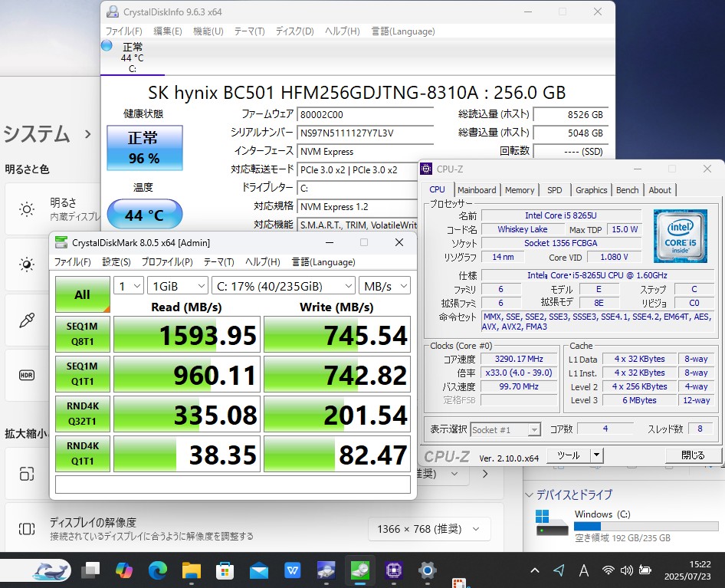Open the Mail app from the taskbar

coord(259,570)
